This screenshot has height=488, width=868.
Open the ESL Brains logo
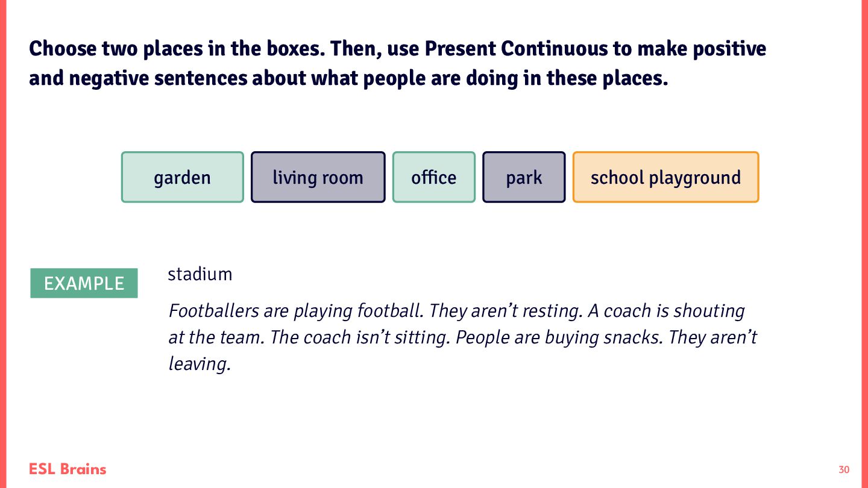[x=68, y=469]
